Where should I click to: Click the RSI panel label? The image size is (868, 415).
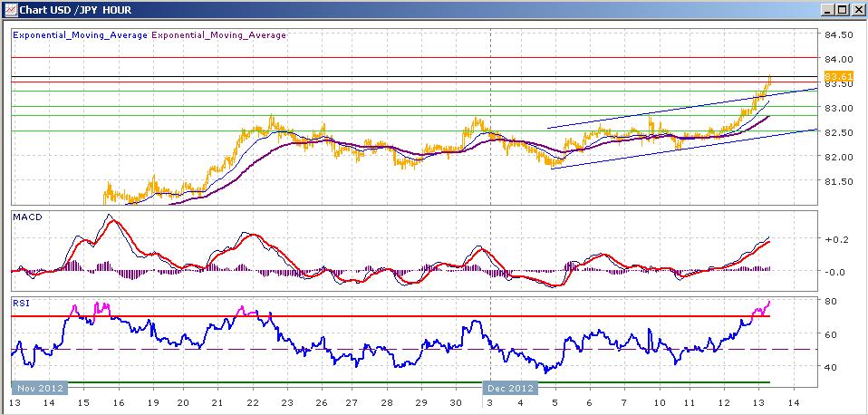[21, 304]
